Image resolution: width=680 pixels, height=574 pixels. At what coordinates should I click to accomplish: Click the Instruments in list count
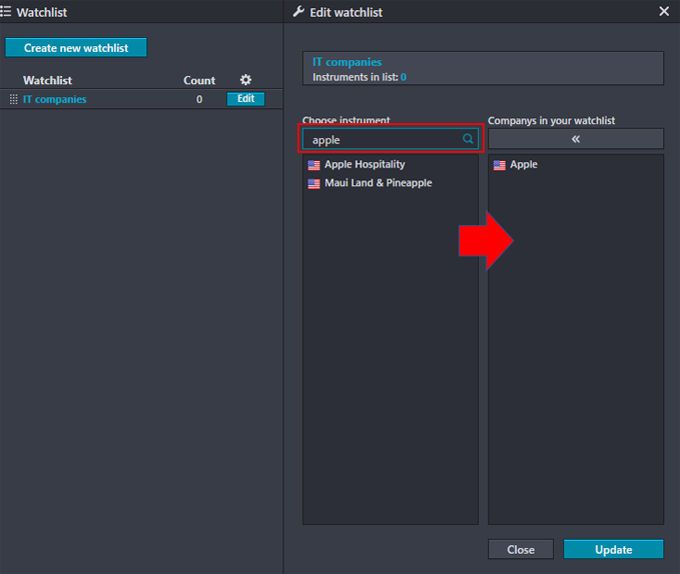click(403, 77)
